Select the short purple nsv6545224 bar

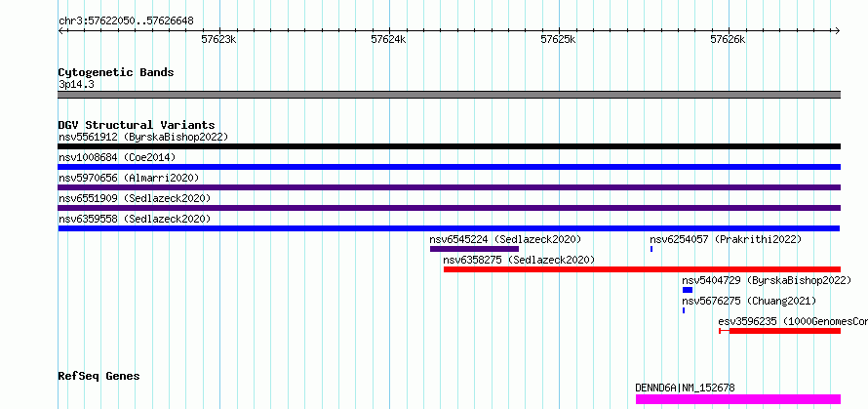point(474,249)
